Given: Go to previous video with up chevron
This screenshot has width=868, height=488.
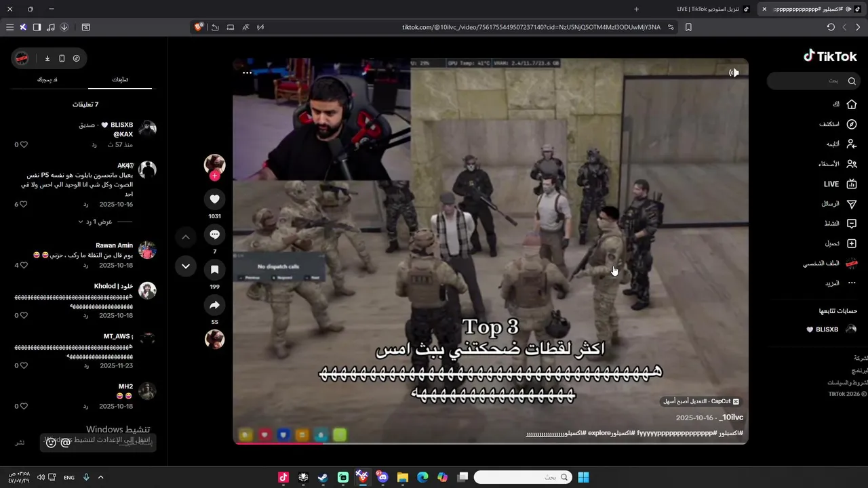Looking at the screenshot, I should pos(186,237).
